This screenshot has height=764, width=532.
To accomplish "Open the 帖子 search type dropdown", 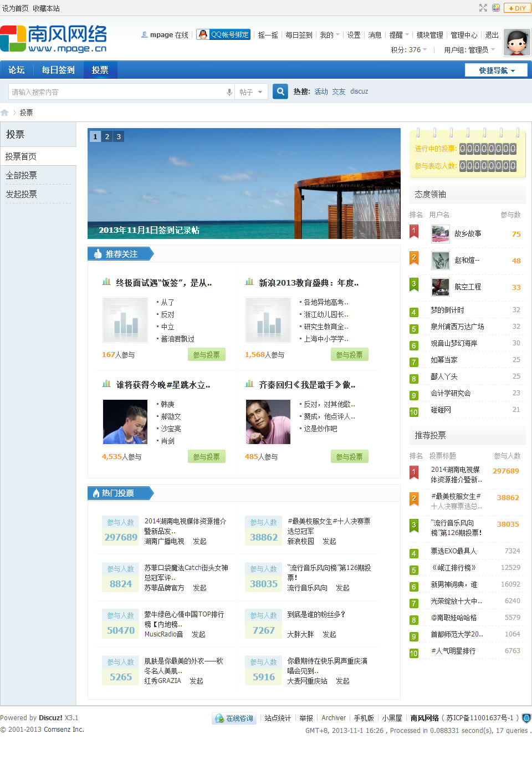I will point(251,92).
